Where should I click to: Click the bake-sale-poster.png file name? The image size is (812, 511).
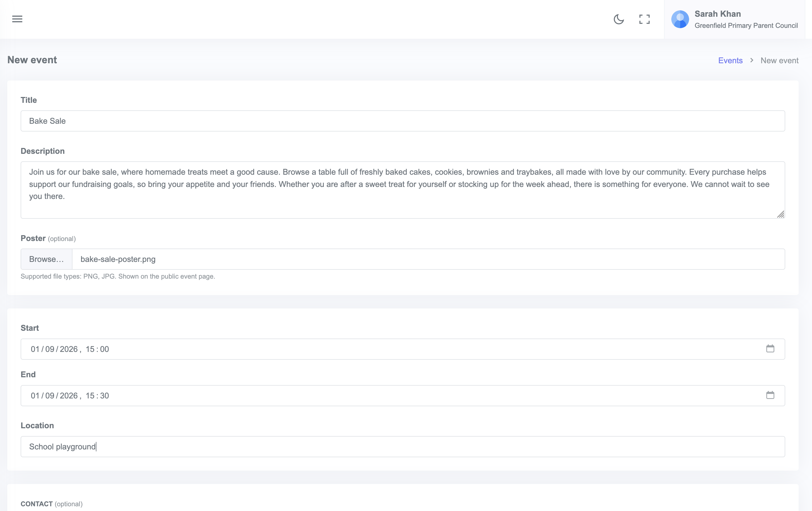[x=118, y=259]
